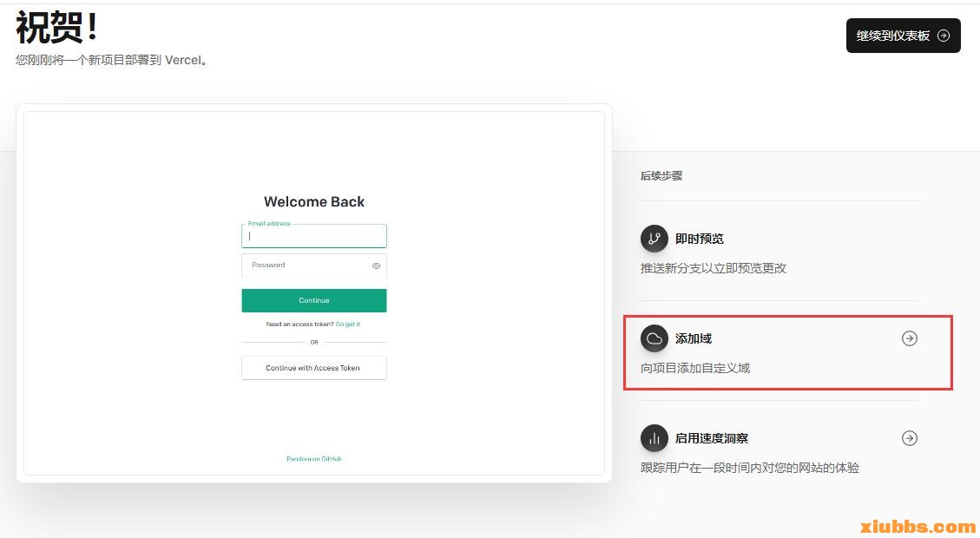Select the 即时预览 heading
Screen dimensions: 980x538
700,239
